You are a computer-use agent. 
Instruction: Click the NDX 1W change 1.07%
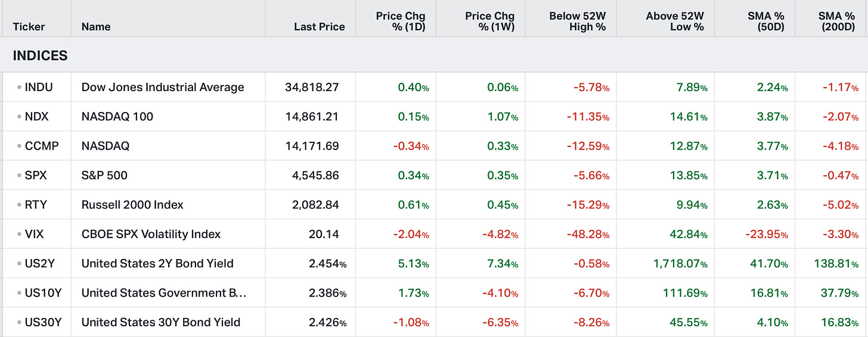[x=503, y=117]
